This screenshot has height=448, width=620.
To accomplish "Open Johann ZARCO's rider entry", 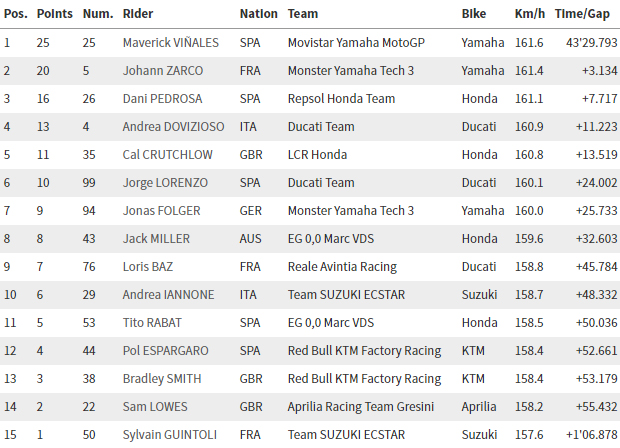I will coord(164,71).
